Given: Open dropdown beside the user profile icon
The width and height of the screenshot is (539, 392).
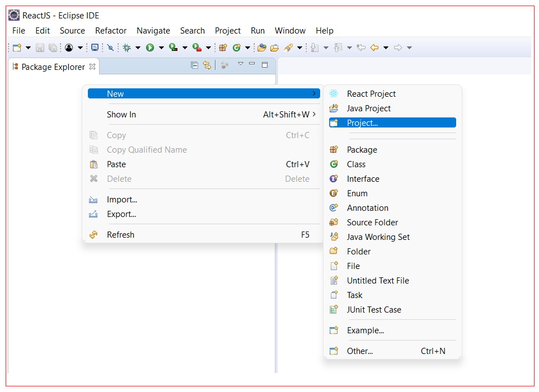Looking at the screenshot, I should pos(80,48).
